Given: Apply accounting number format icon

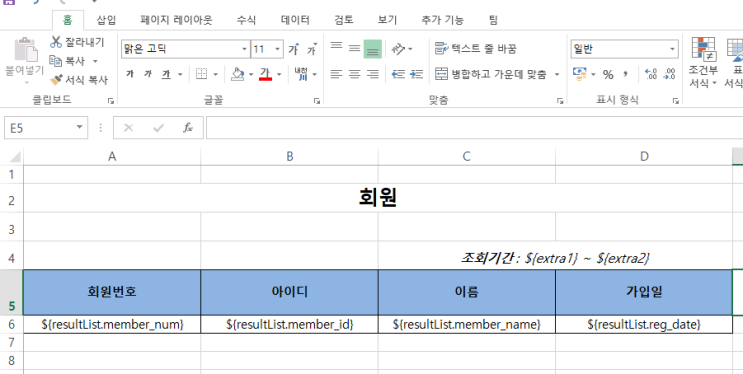Looking at the screenshot, I should point(580,74).
